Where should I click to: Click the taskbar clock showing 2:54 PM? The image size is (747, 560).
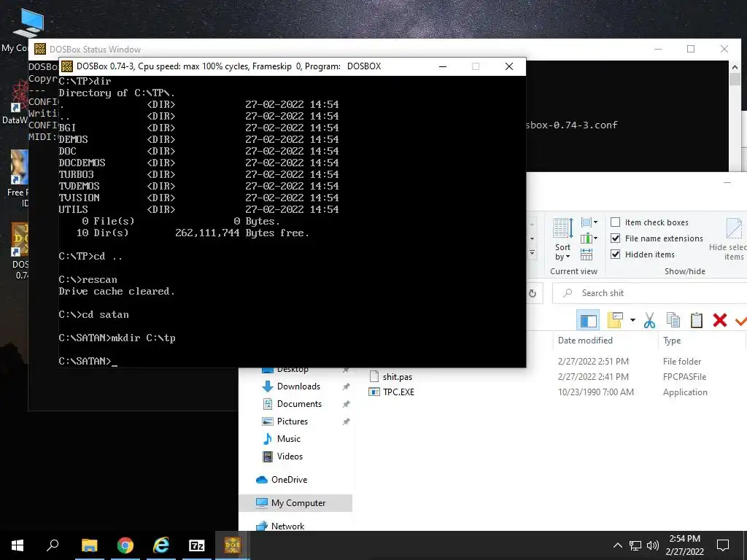point(684,545)
